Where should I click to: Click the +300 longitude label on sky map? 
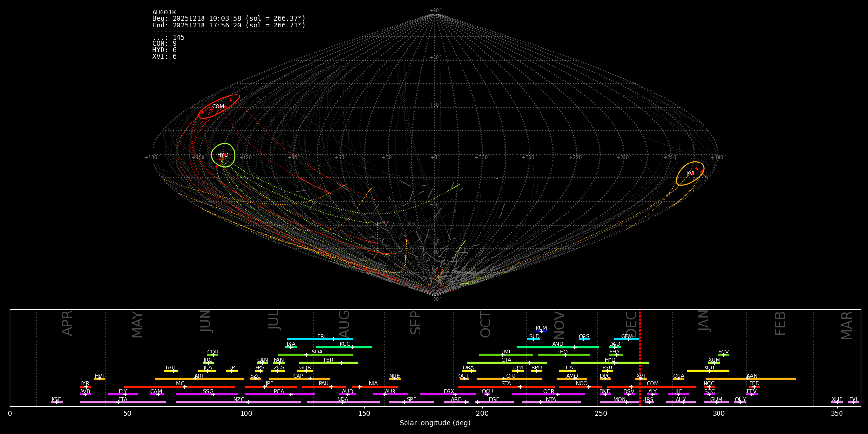[x=528, y=158]
